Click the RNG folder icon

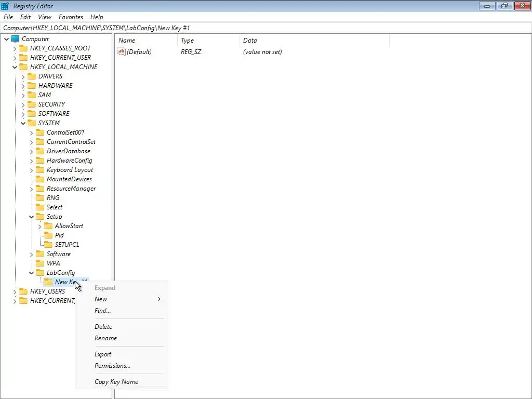click(40, 198)
